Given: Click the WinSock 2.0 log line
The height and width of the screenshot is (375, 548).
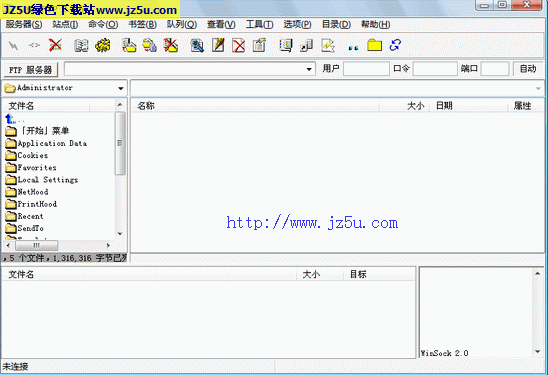Looking at the screenshot, I should [444, 353].
